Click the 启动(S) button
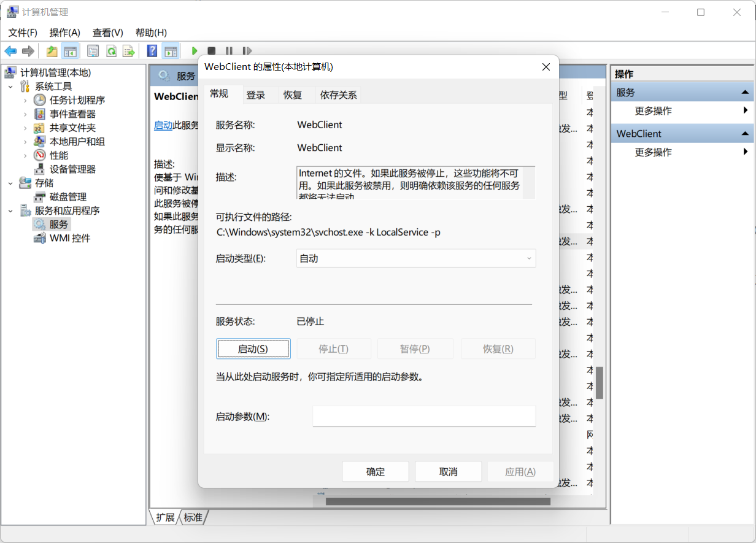Screen dimensions: 756x543 [253, 349]
